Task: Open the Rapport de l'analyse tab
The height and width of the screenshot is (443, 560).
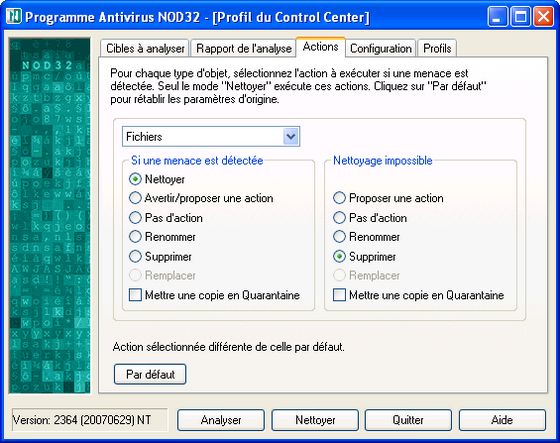Action: tap(244, 49)
